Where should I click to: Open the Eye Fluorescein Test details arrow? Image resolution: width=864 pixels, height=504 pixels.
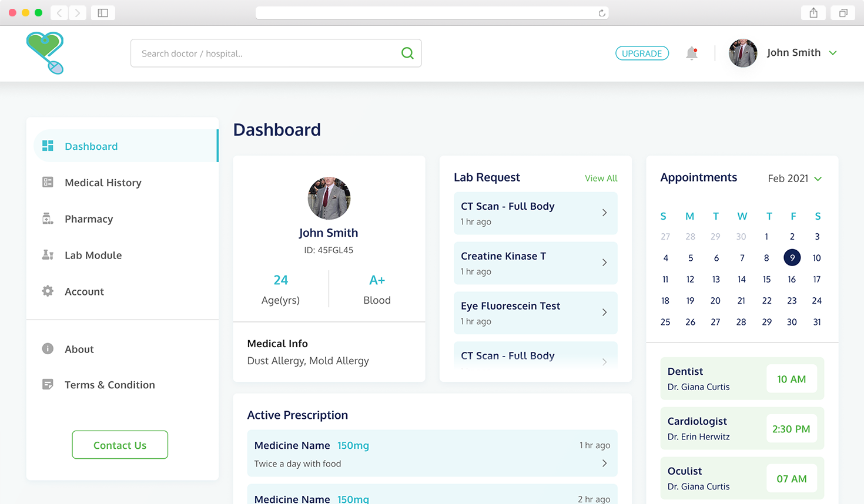(x=604, y=313)
